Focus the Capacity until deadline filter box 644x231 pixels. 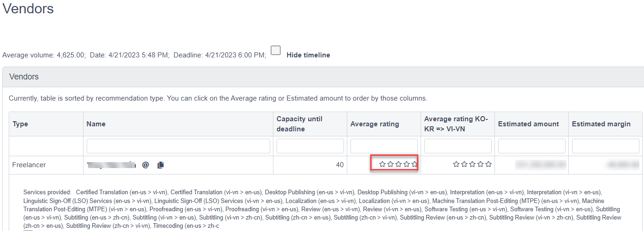click(x=310, y=146)
